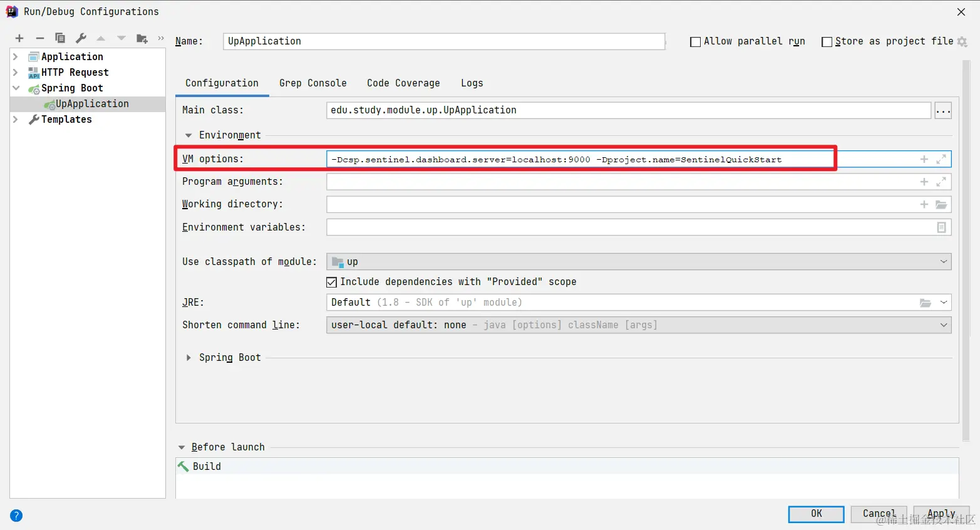Move configuration down arrow
The width and height of the screenshot is (980, 530).
click(121, 38)
